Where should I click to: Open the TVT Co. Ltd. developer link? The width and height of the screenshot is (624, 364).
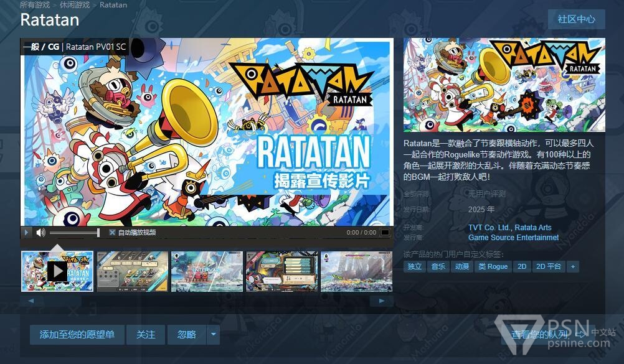coord(489,228)
